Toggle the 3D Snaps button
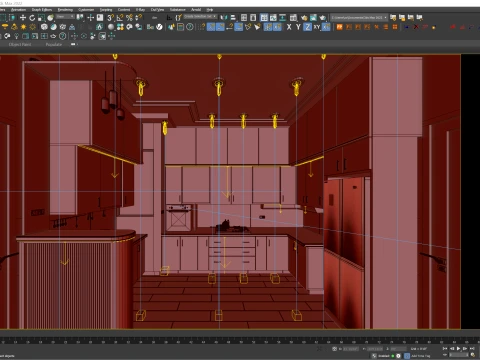The width and height of the screenshot is (480, 360). 111,18
